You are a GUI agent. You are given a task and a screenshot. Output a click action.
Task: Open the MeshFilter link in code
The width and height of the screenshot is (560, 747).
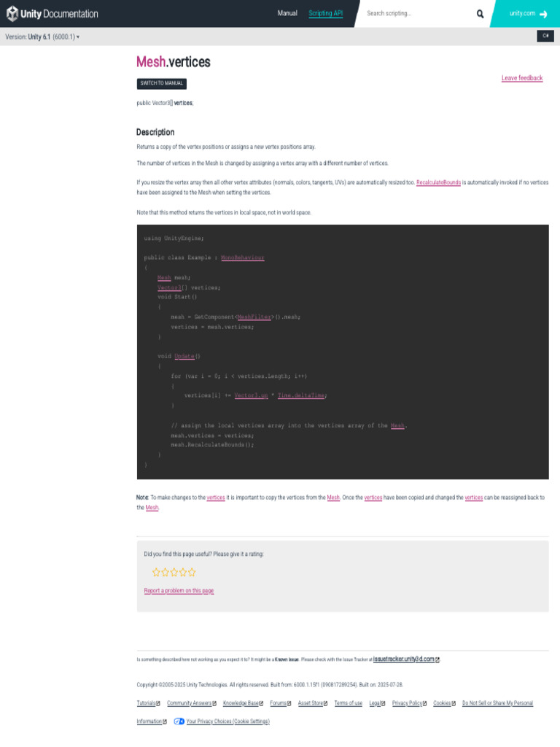[x=254, y=317]
